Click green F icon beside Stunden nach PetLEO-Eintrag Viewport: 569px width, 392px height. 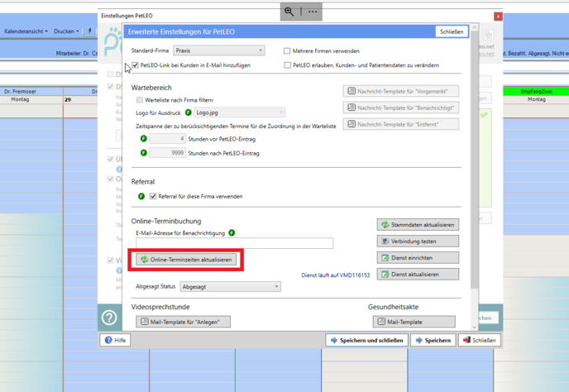click(x=144, y=153)
